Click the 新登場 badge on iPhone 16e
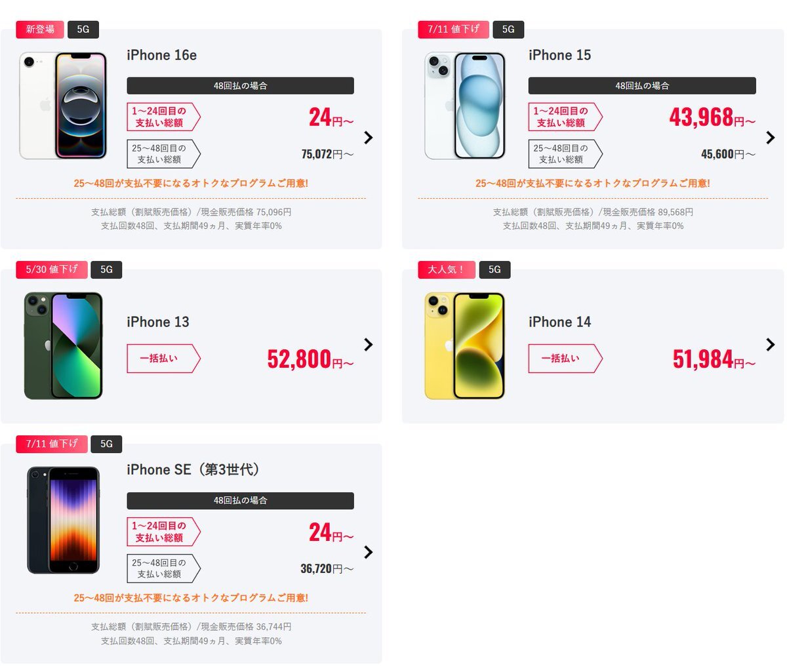 tap(40, 30)
